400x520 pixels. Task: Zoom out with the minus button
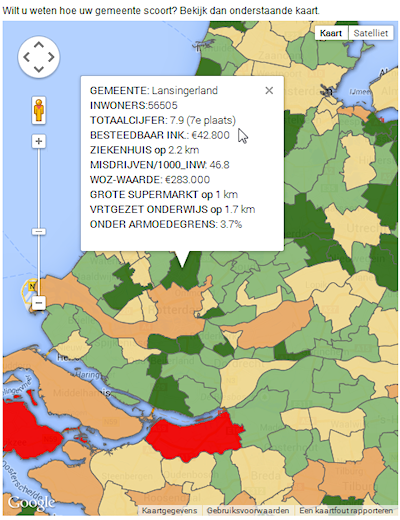[x=39, y=303]
